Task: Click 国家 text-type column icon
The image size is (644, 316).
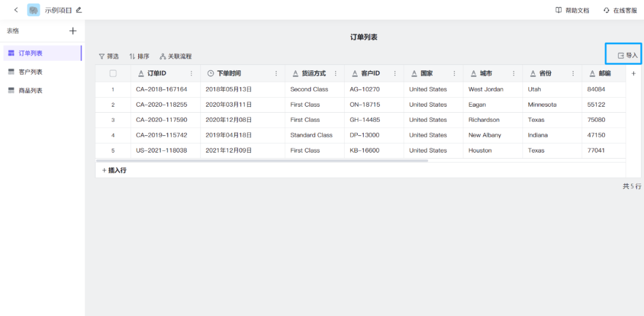Action: point(414,73)
